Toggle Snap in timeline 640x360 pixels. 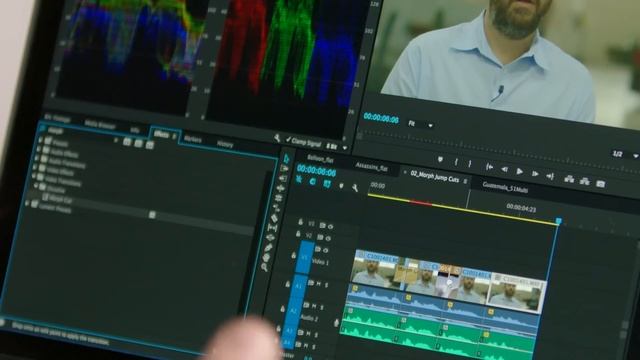[313, 182]
